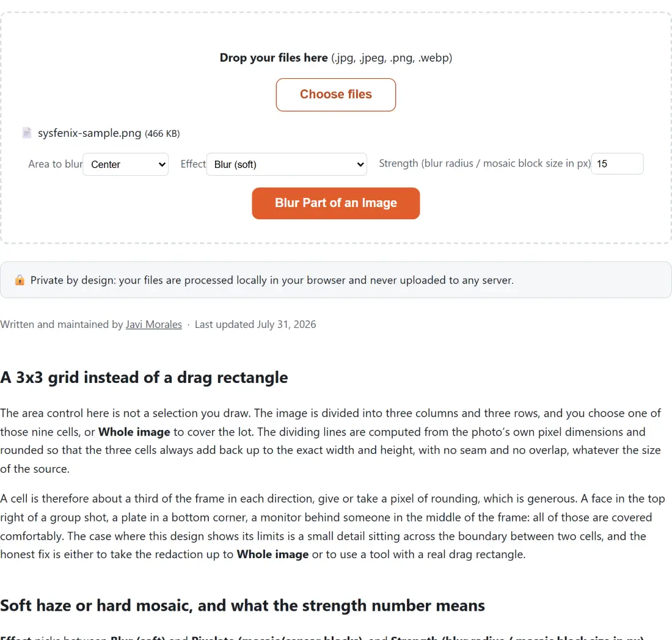Click the 'Area to blur' label

(x=55, y=164)
